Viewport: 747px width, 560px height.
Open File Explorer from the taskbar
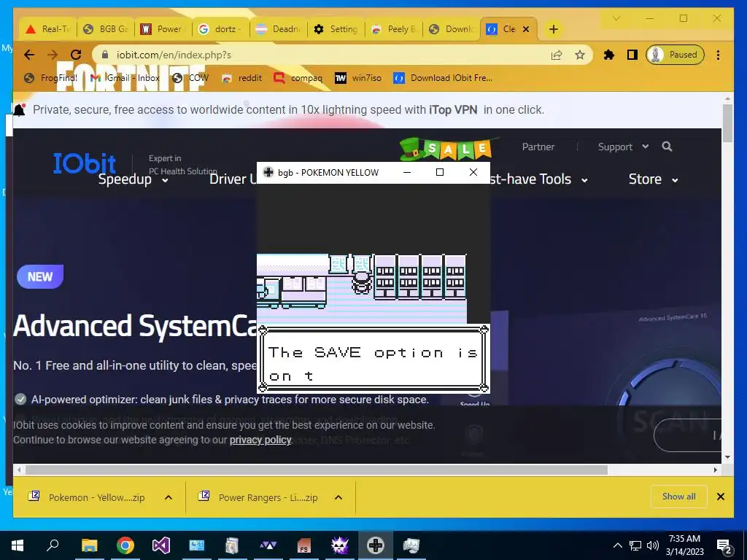89,545
